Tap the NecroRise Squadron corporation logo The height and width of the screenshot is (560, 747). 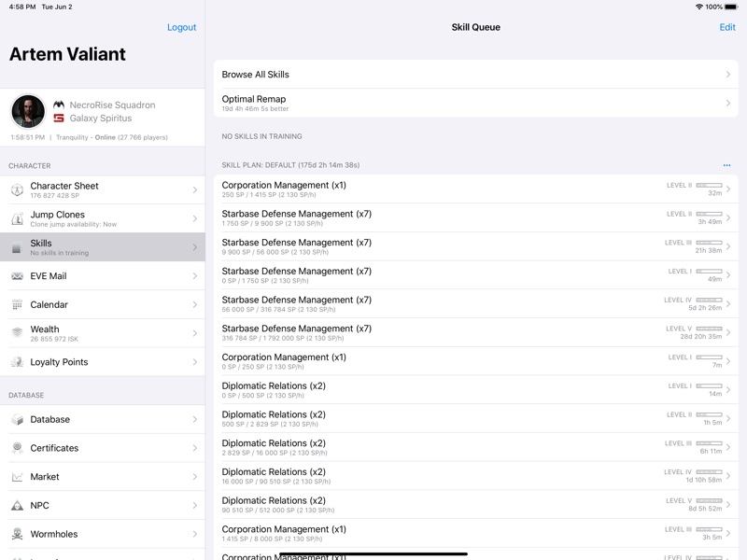(x=59, y=105)
